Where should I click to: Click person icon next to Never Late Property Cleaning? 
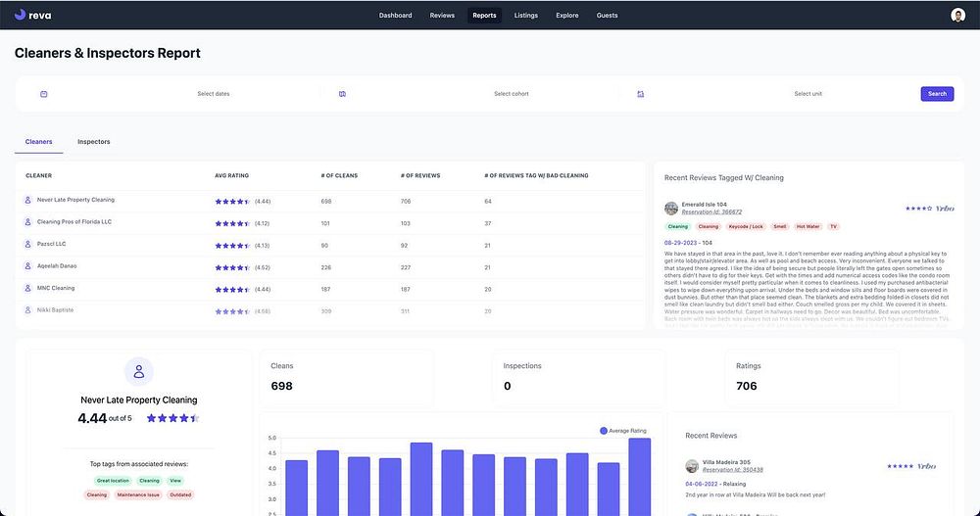pyautogui.click(x=27, y=200)
